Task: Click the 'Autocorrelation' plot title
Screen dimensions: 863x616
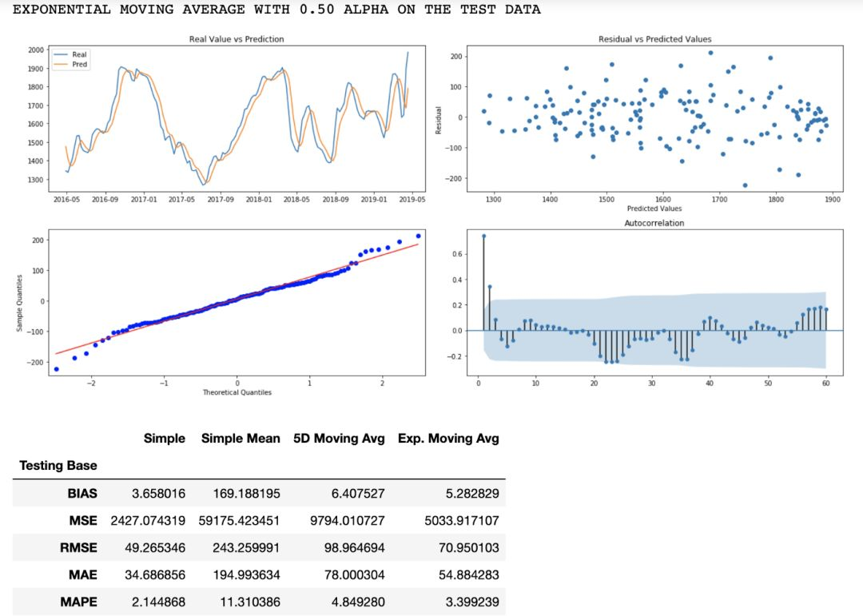Action: pos(654,223)
